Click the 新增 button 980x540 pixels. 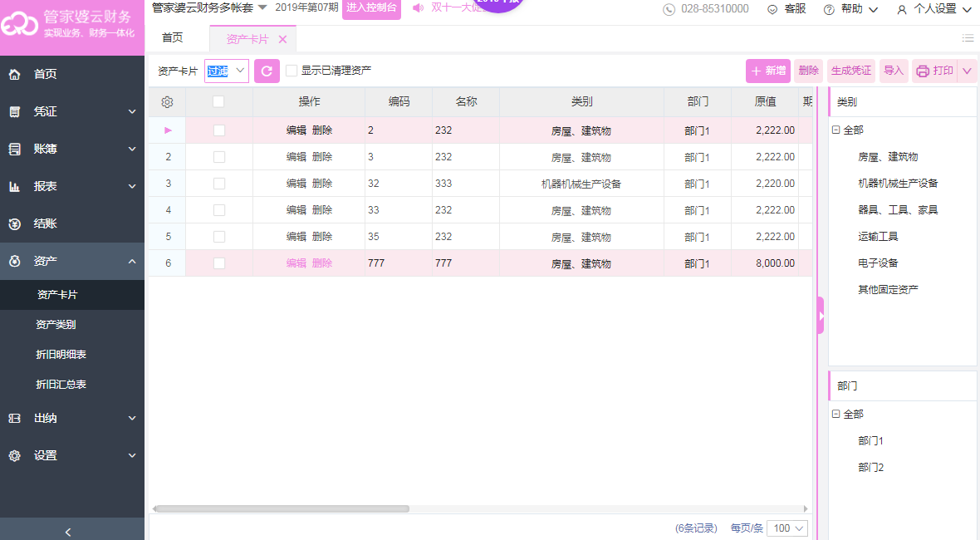pos(768,71)
